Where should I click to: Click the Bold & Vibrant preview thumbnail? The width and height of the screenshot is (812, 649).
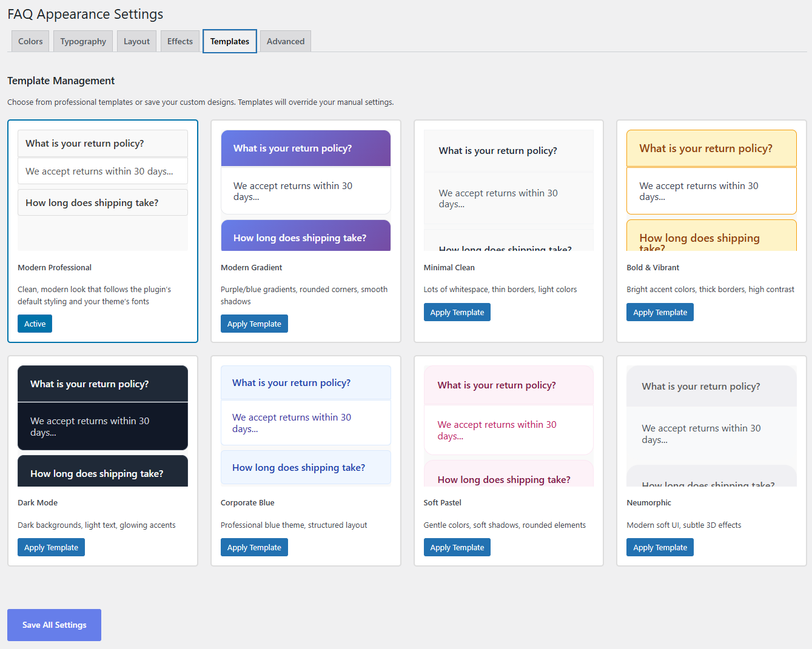coord(711,190)
